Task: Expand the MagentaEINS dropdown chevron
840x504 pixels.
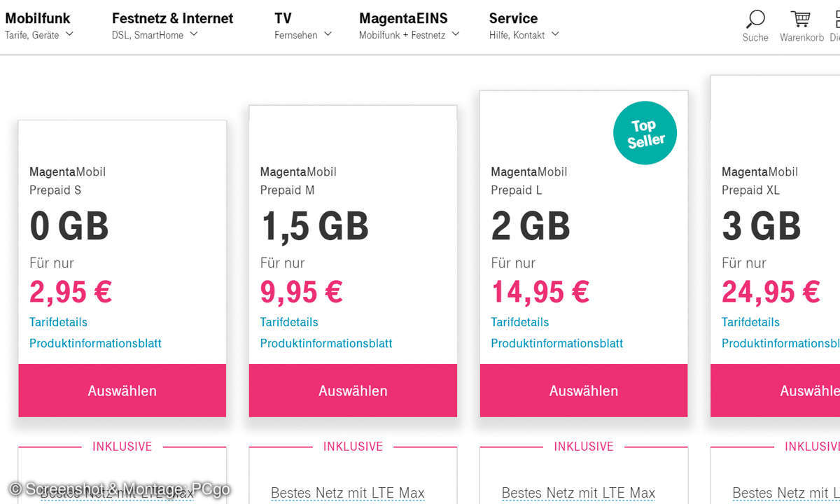Action: 456,34
